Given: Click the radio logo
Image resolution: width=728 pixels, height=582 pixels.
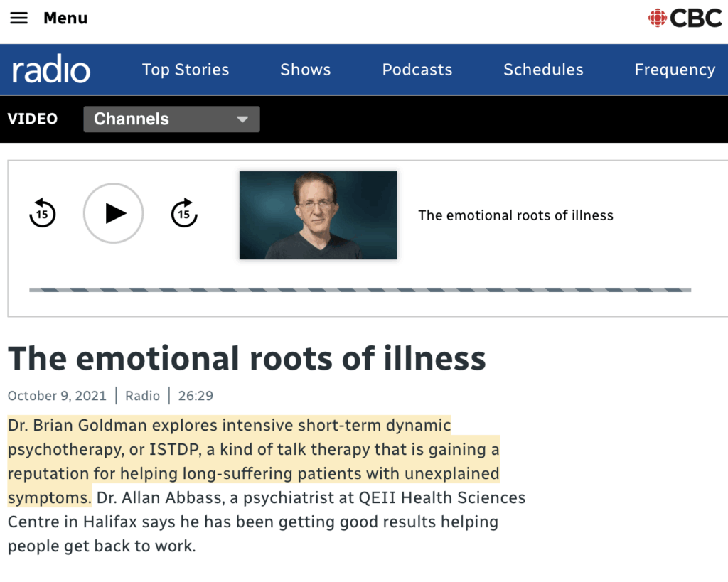Looking at the screenshot, I should (51, 70).
